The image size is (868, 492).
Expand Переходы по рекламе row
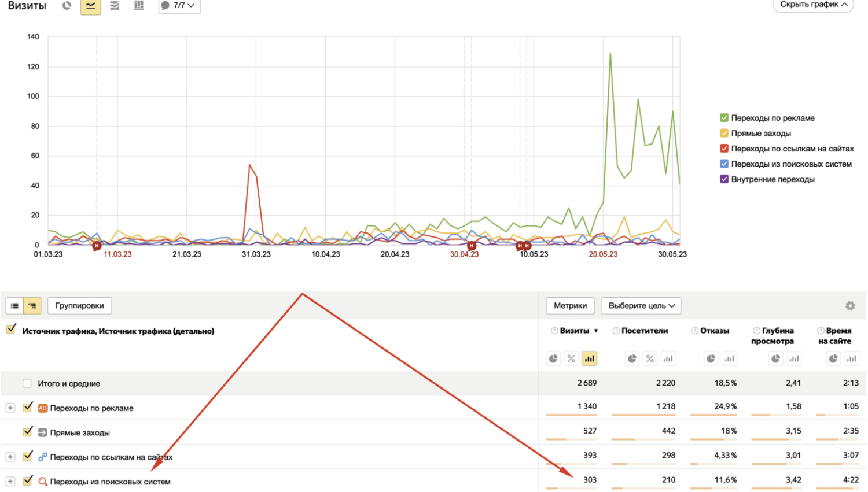coord(10,408)
